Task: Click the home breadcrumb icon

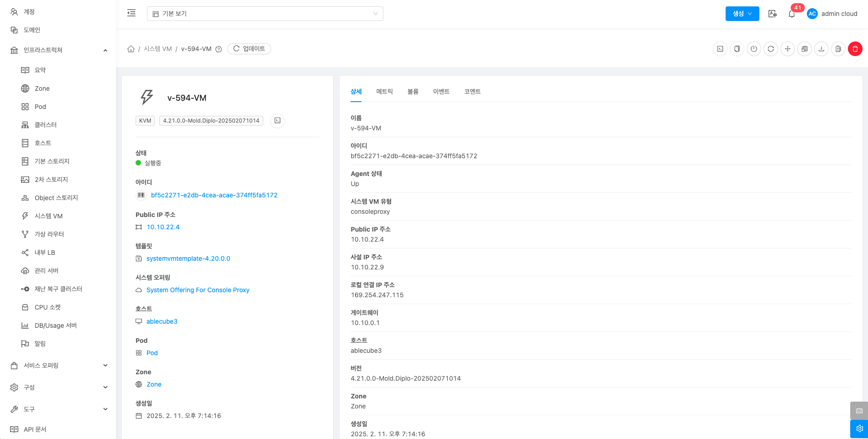Action: (131, 49)
